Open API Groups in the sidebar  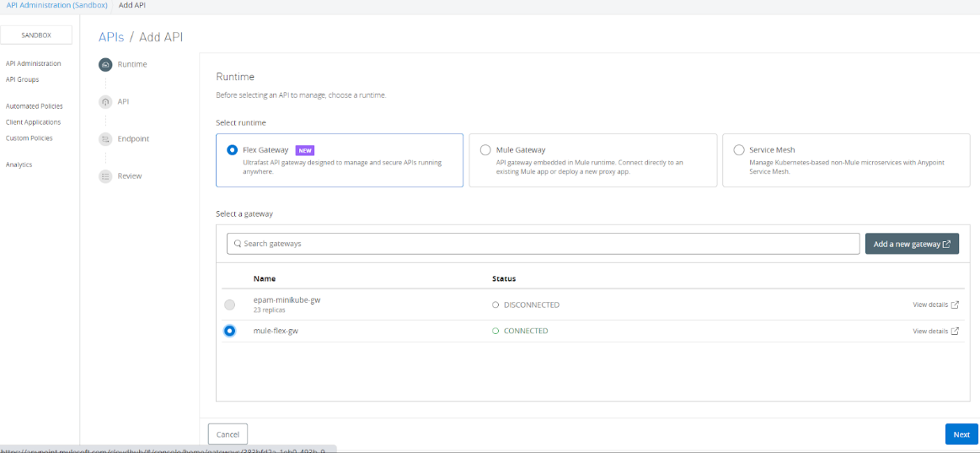tap(23, 79)
